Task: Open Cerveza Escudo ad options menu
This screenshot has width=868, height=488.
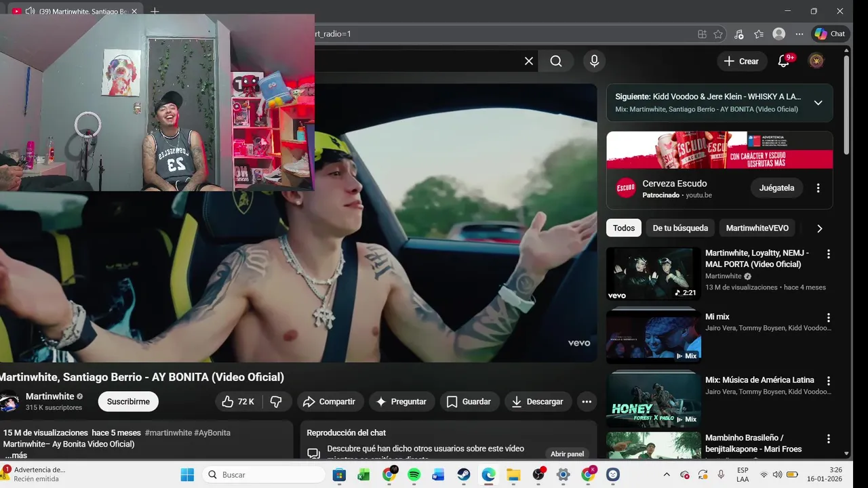Action: pyautogui.click(x=818, y=188)
